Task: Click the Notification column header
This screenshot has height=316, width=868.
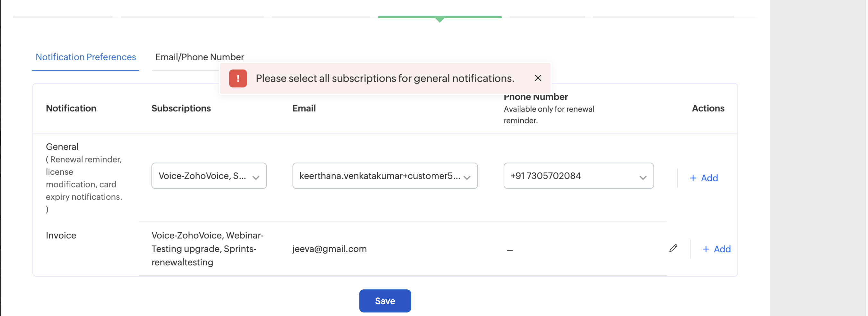Action: [x=71, y=108]
